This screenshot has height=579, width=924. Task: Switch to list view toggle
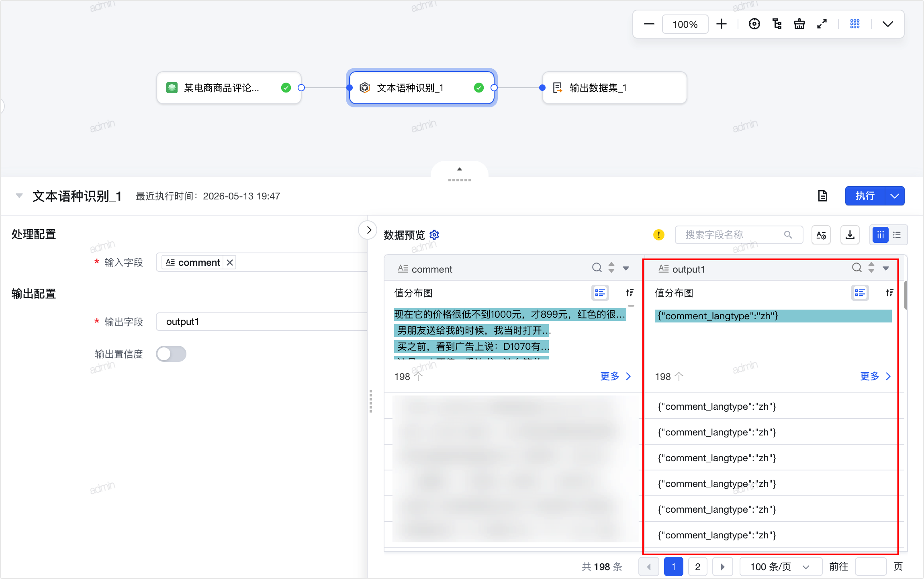coord(897,235)
